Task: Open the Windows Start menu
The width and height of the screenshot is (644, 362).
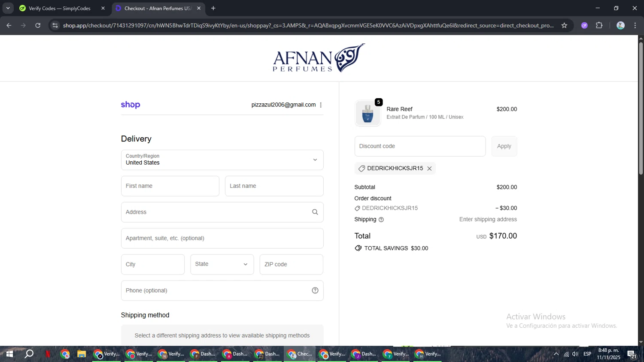Action: (x=9, y=354)
